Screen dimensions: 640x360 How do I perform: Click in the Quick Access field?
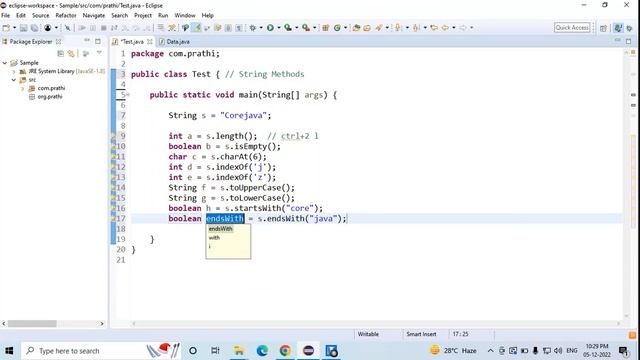(572, 28)
